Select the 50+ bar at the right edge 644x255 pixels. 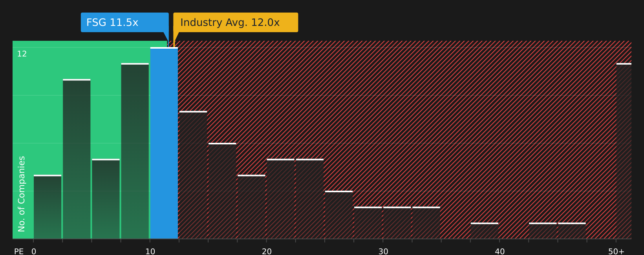(x=624, y=151)
